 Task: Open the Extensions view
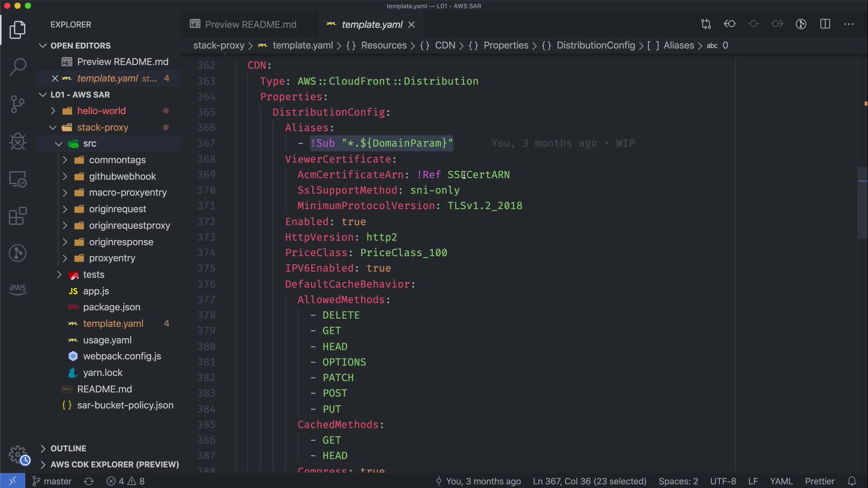click(18, 216)
